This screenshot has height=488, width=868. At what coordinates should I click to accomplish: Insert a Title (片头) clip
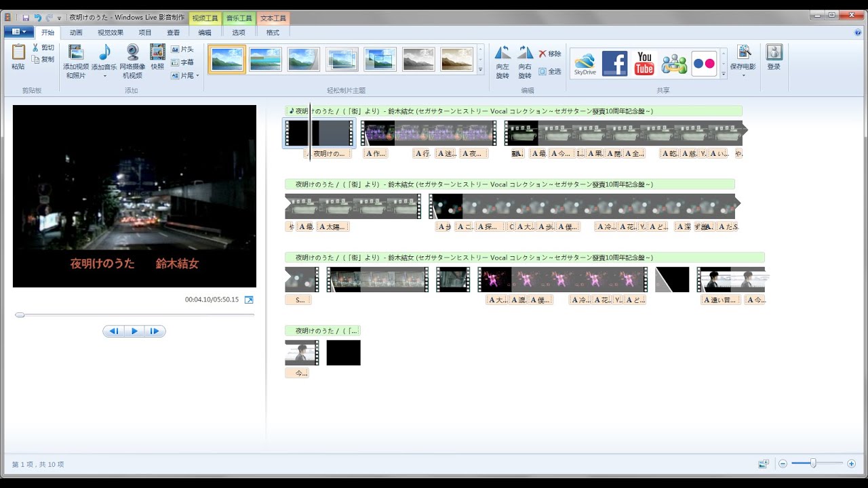point(182,49)
